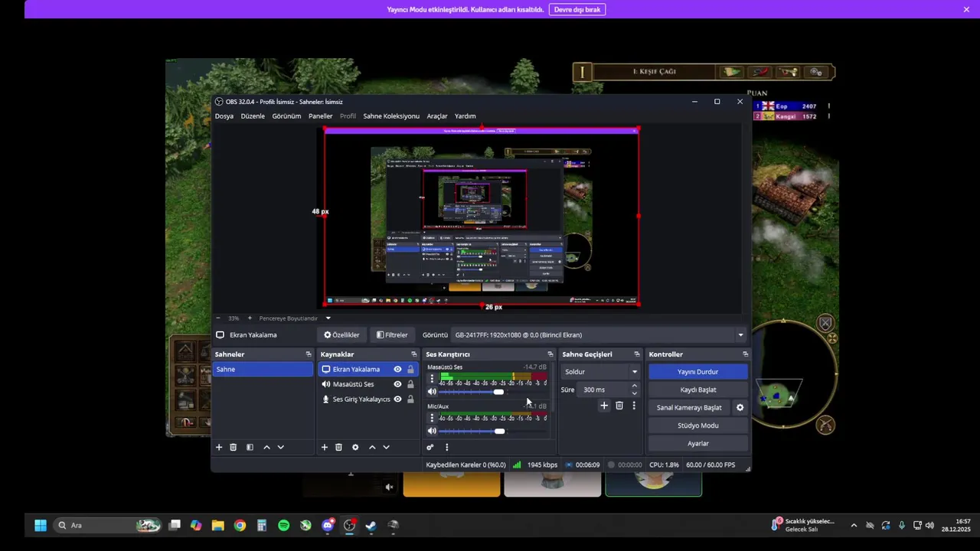980x551 pixels.
Task: Hide the Ekran Yakalama source
Action: (x=397, y=369)
